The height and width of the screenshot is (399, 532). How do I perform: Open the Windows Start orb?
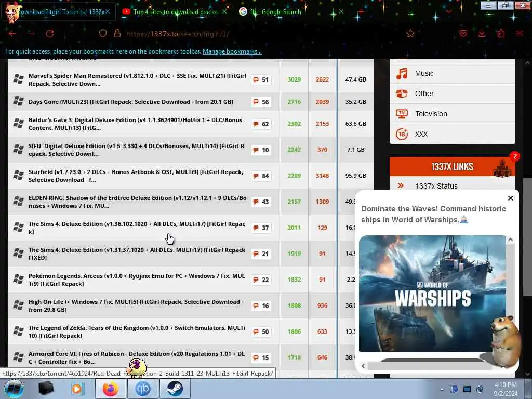[14, 389]
